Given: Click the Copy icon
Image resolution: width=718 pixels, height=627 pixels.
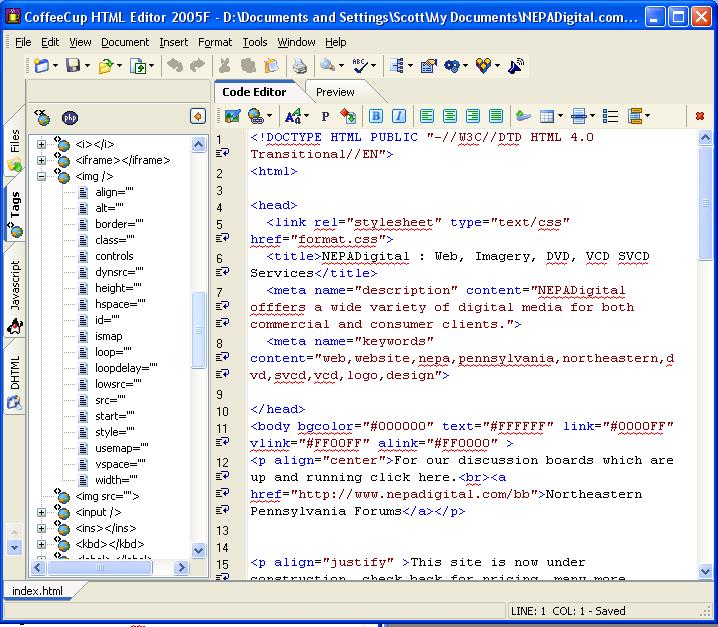Looking at the screenshot, I should (248, 66).
